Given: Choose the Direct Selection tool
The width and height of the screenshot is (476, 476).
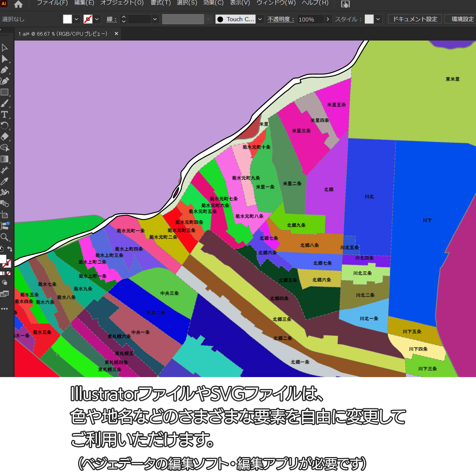Looking at the screenshot, I should pos(4,59).
